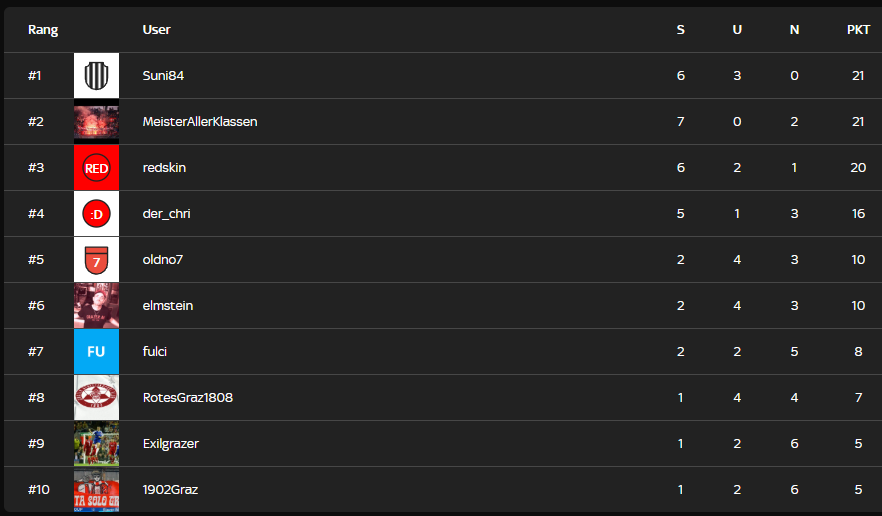Click redskin's red RED avatar
882x516 pixels.
[96, 168]
